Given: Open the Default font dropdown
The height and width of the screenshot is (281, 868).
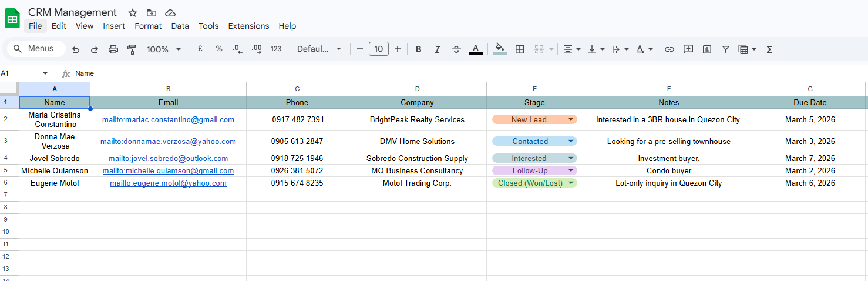Looking at the screenshot, I should [319, 49].
